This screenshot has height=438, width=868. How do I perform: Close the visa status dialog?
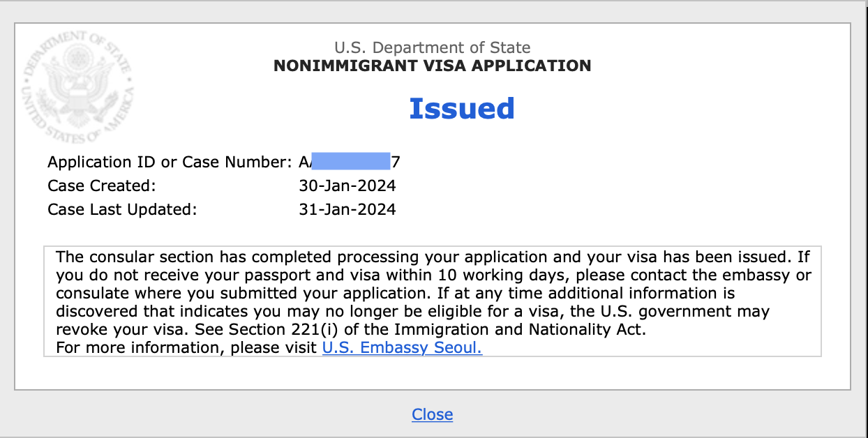(x=432, y=414)
